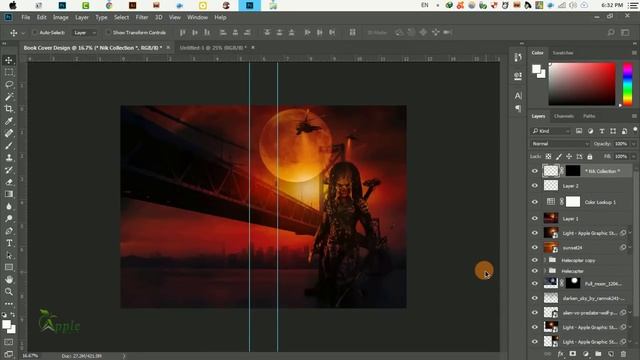Screen dimensions: 640x360
Task: Switch to the Paths tab
Action: pos(589,116)
